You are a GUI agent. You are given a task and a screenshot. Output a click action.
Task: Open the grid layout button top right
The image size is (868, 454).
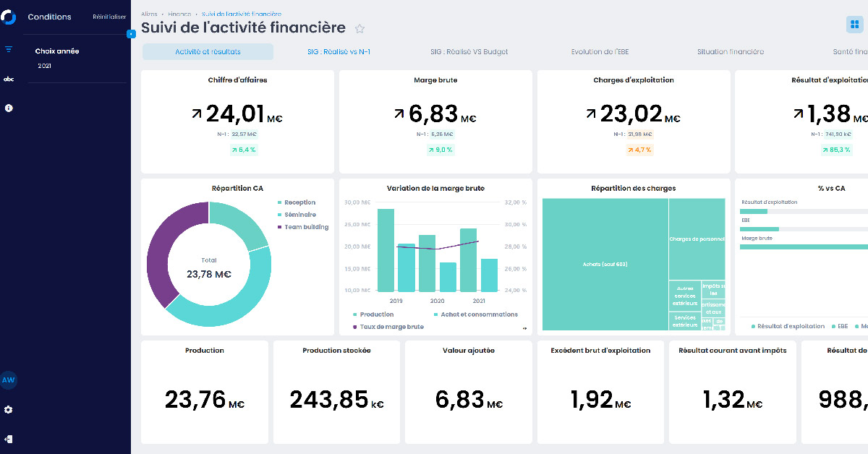point(856,25)
